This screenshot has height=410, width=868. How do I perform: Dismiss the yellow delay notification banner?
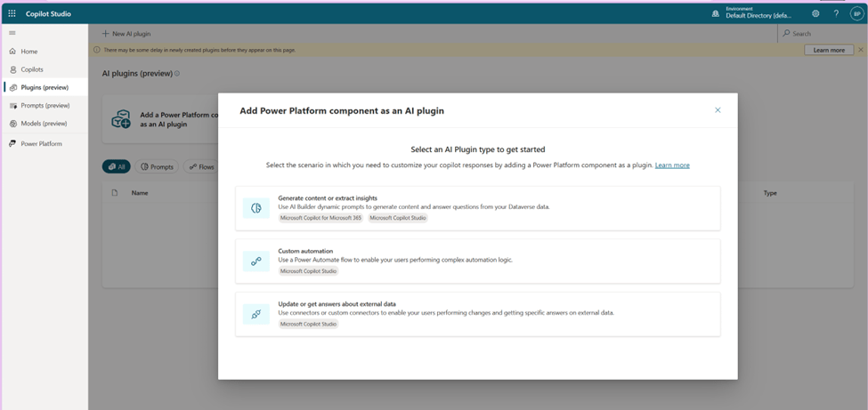[860, 50]
